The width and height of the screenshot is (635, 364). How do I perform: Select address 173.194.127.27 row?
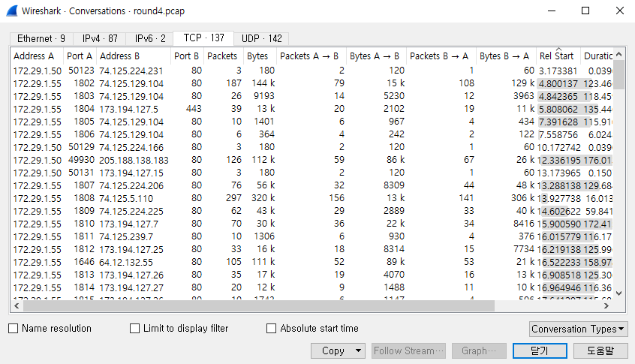point(311,287)
